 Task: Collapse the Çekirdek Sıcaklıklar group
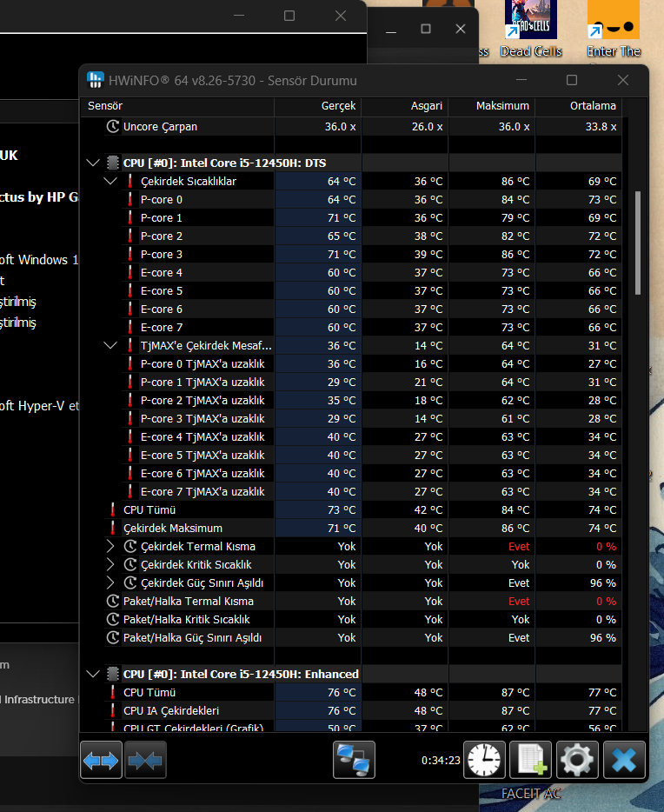[x=110, y=181]
